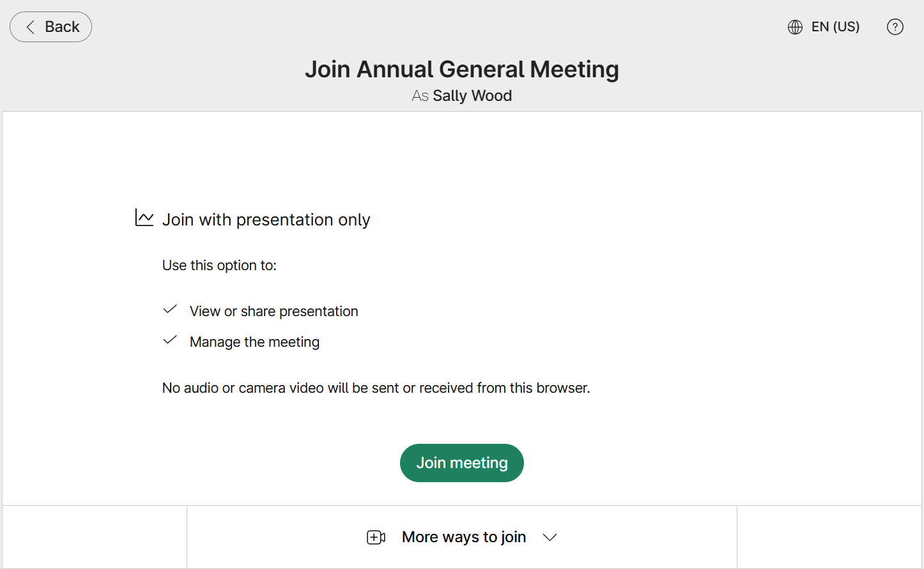
Task: Click the no audio or camera notice text
Action: [376, 388]
